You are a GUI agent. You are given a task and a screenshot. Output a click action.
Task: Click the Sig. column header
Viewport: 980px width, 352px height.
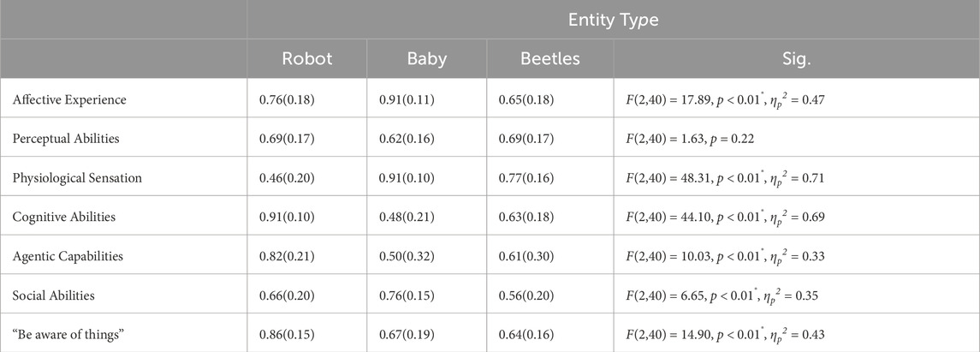796,59
